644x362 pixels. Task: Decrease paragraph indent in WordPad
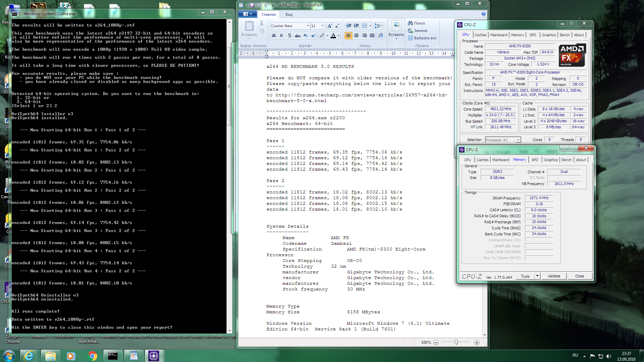349,26
